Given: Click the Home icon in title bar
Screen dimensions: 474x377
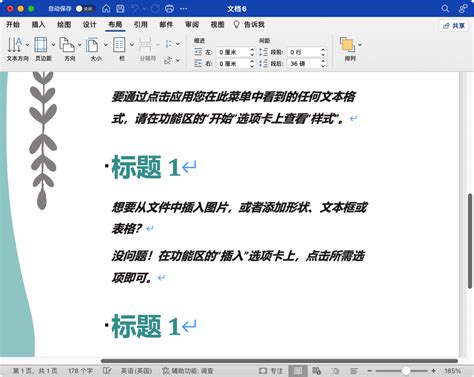Looking at the screenshot, I should [x=106, y=9].
